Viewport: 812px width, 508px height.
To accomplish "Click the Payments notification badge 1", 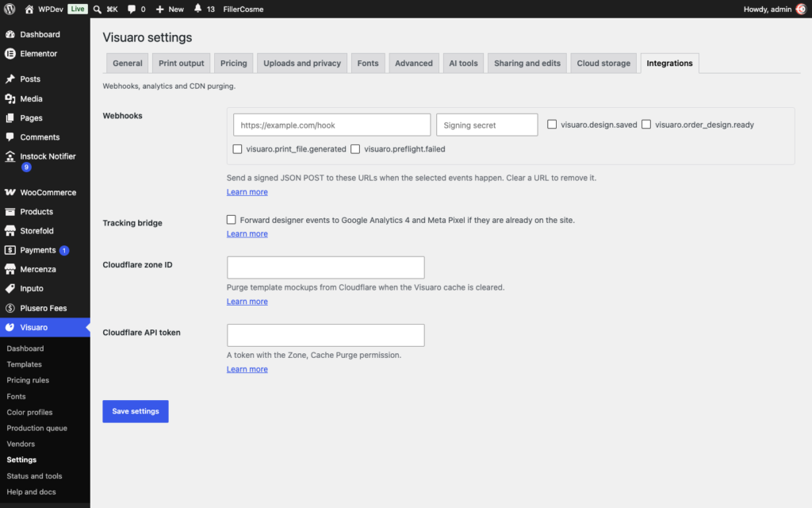I will tap(64, 250).
